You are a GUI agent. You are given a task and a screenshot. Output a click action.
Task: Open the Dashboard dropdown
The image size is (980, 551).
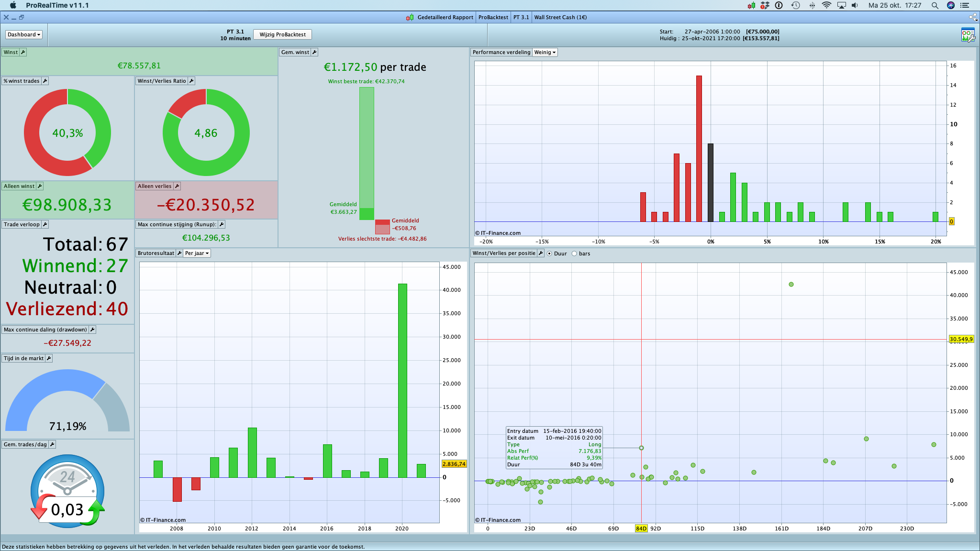click(24, 34)
